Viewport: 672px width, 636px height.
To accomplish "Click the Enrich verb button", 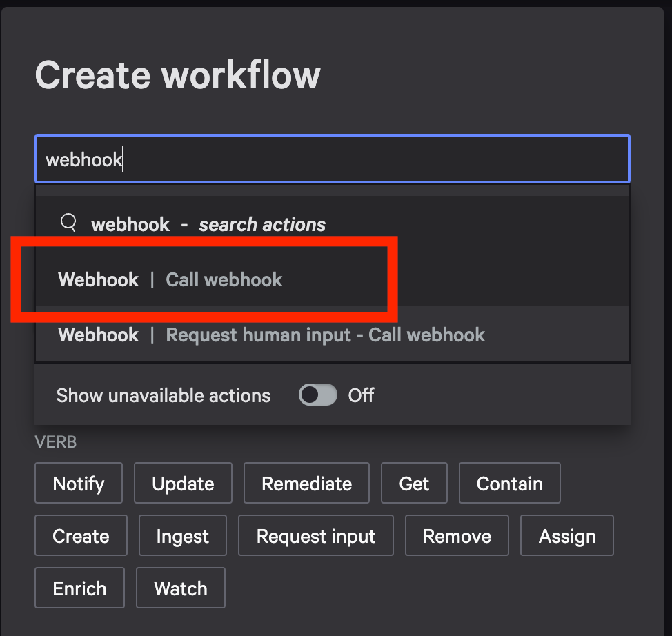I will [x=79, y=588].
